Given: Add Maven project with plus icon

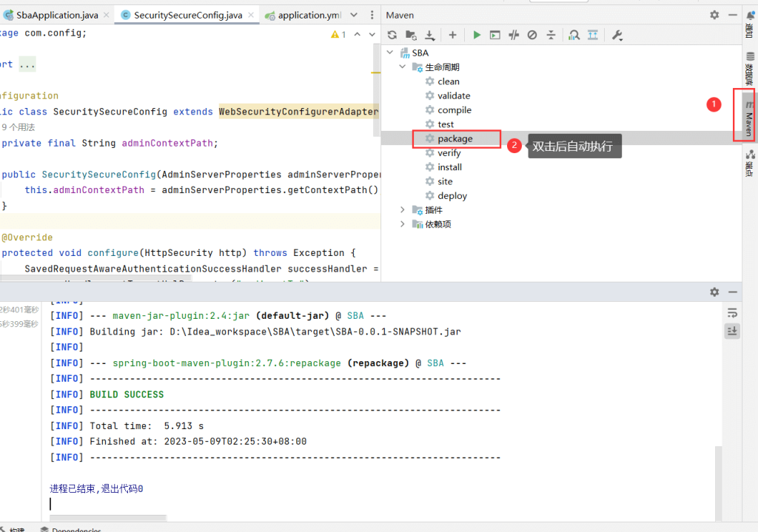Looking at the screenshot, I should 452,35.
